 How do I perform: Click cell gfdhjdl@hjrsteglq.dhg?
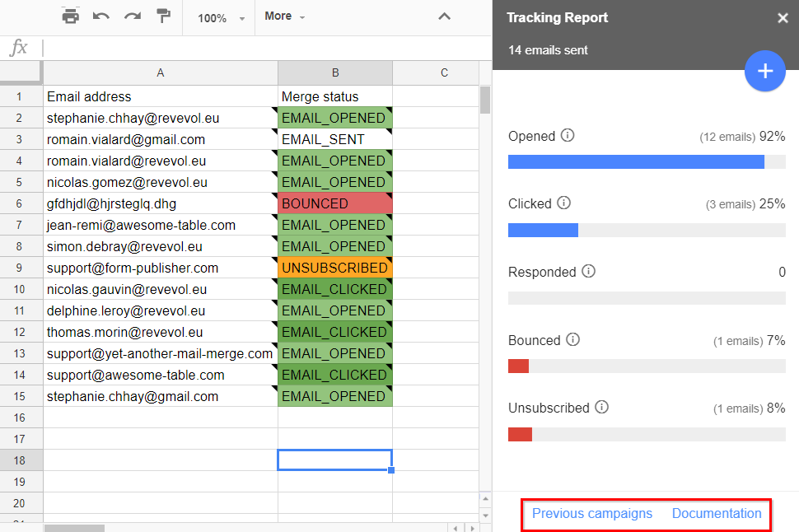coord(161,203)
